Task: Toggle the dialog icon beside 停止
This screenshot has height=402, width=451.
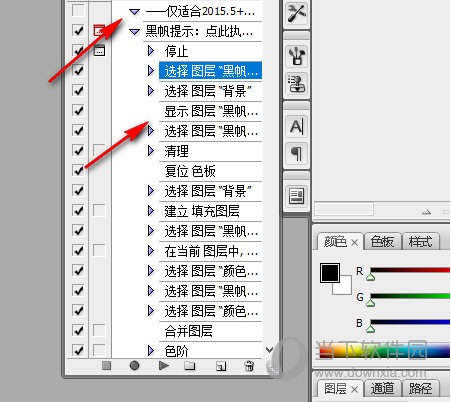Action: tap(99, 51)
